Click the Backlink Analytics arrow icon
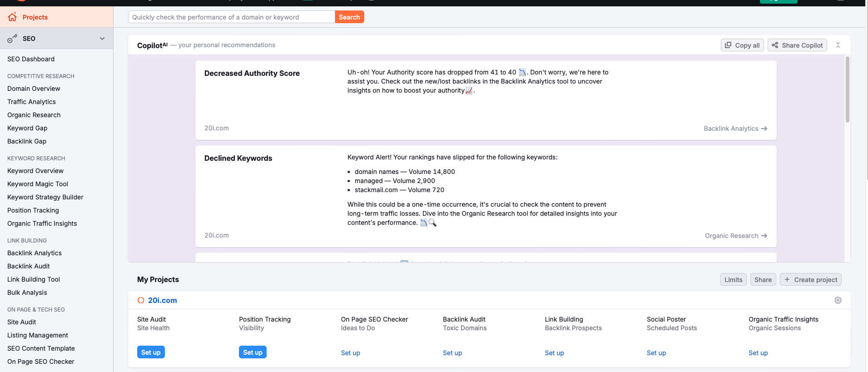Viewport: 868px width, 372px height. point(764,129)
